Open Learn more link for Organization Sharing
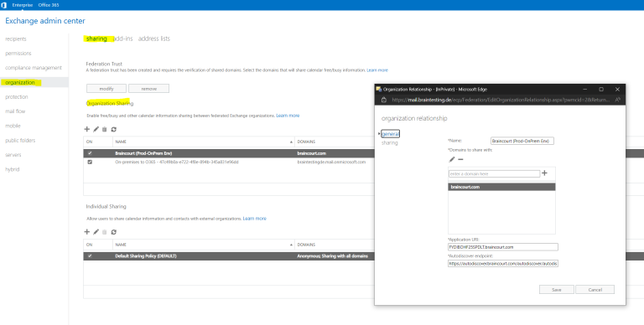644x325 pixels. (x=288, y=116)
